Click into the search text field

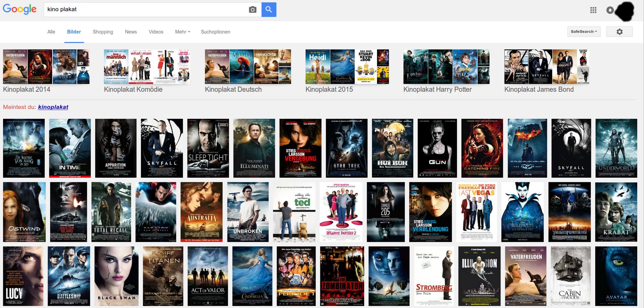(x=146, y=9)
